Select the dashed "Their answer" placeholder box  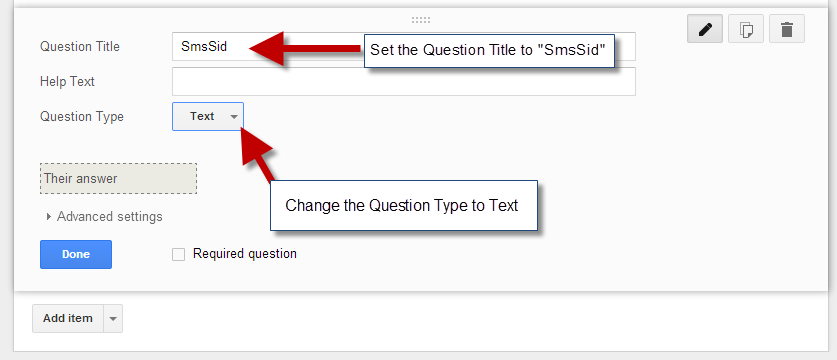coord(119,178)
